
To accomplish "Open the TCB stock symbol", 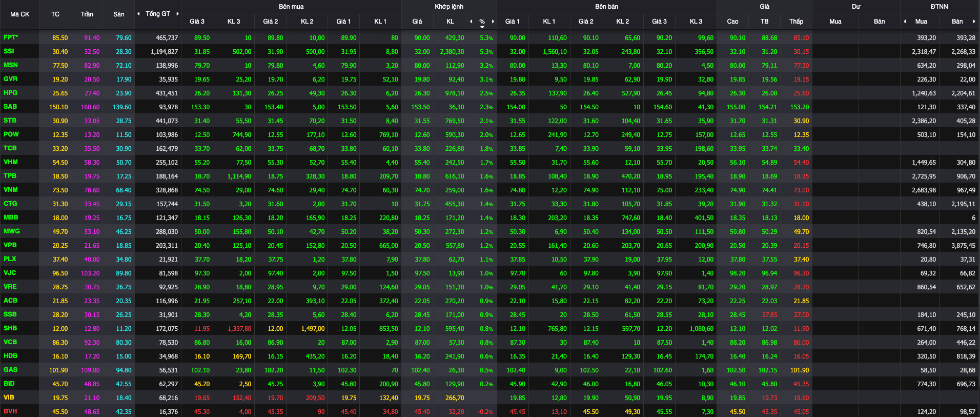I will (x=10, y=148).
